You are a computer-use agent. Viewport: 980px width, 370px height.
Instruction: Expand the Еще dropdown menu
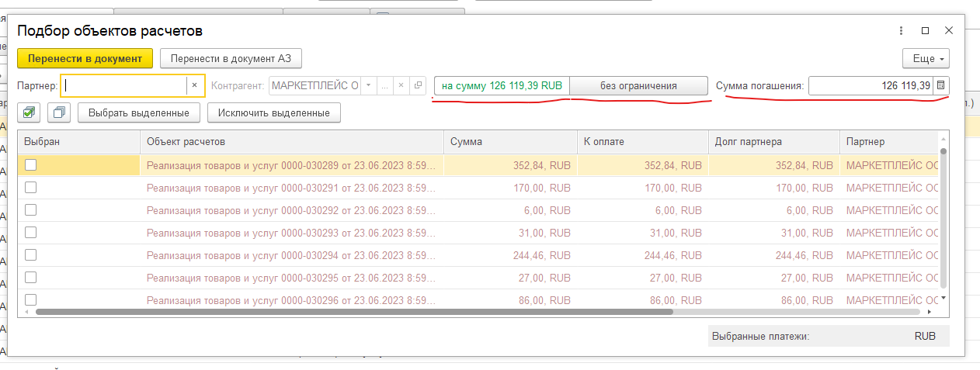click(x=926, y=58)
